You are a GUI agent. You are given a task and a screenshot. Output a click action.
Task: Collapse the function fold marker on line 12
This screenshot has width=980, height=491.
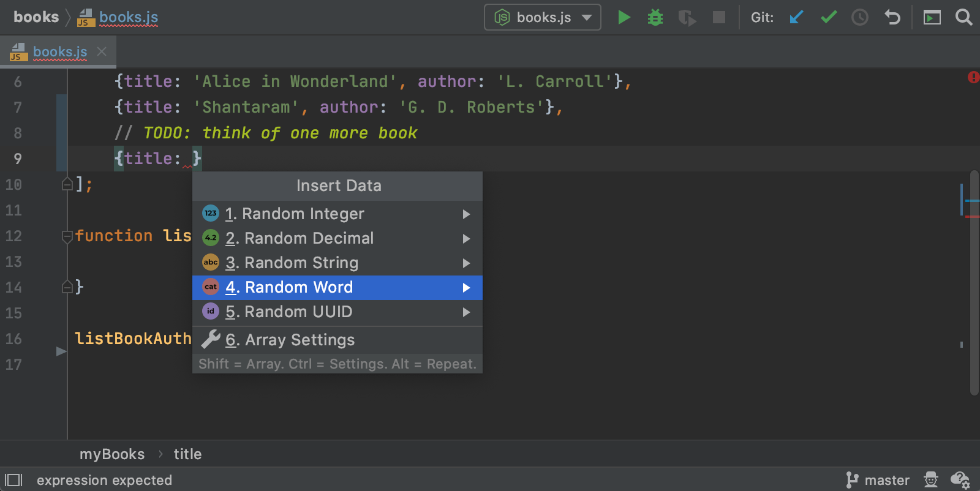(67, 236)
